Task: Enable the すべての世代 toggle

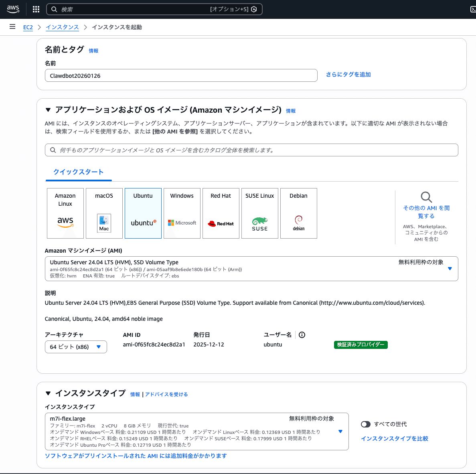Action: coord(365,424)
